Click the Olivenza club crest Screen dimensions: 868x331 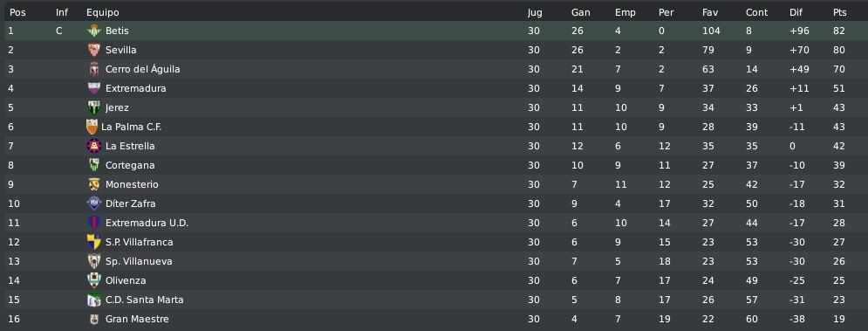(94, 280)
